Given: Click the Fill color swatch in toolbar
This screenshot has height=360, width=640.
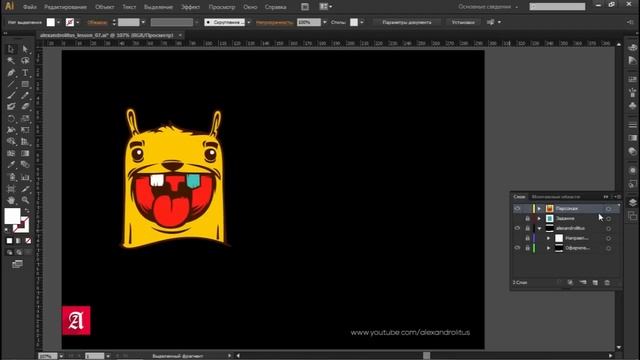Looking at the screenshot, I should pos(12,216).
